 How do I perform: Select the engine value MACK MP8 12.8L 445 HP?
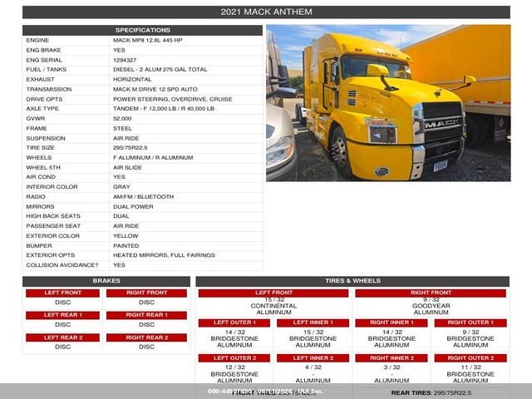(148, 40)
